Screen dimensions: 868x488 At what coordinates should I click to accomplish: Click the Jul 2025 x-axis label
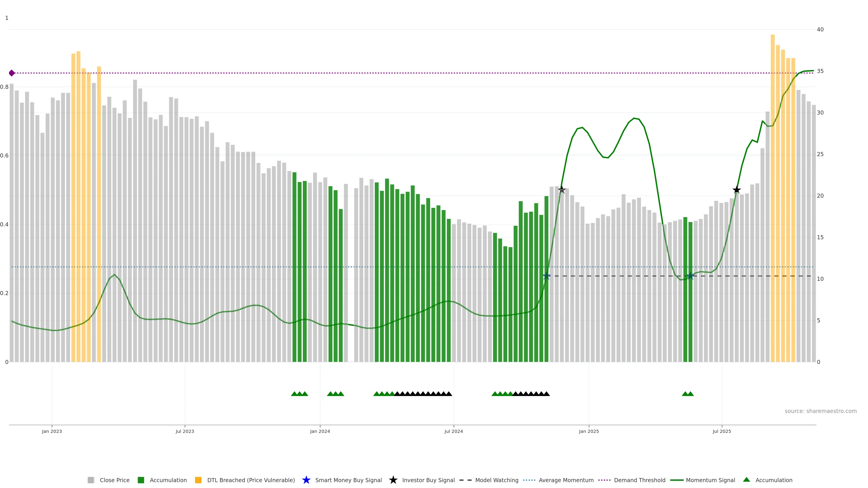pyautogui.click(x=722, y=431)
